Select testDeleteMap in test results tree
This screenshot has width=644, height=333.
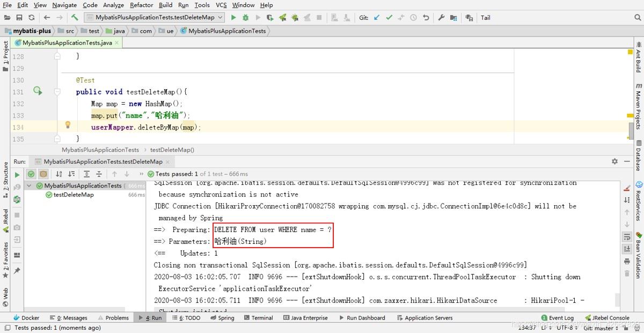pos(73,195)
